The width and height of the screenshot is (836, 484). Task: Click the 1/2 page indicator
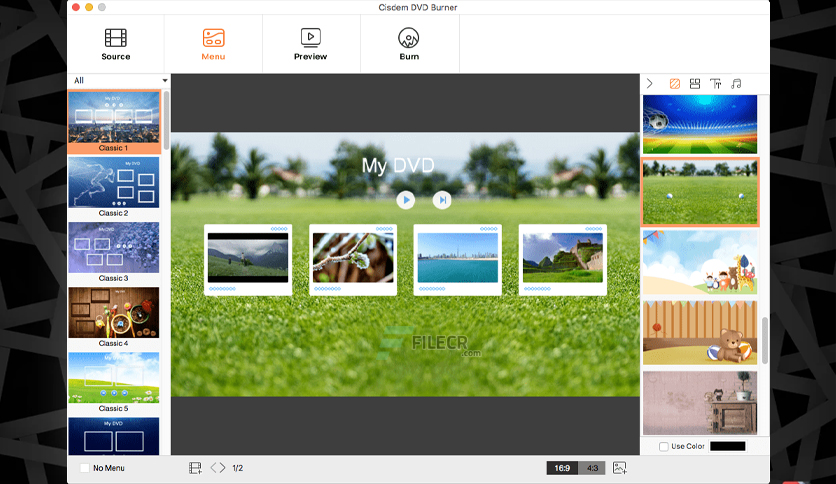(x=238, y=468)
